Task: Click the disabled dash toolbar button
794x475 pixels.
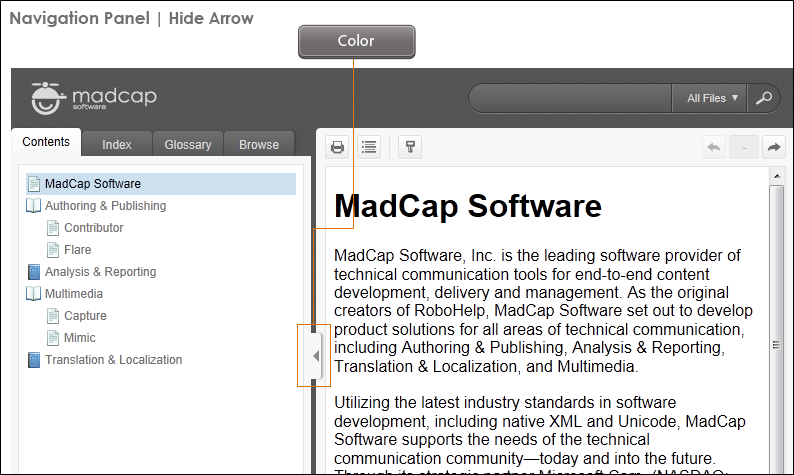Action: click(x=744, y=147)
